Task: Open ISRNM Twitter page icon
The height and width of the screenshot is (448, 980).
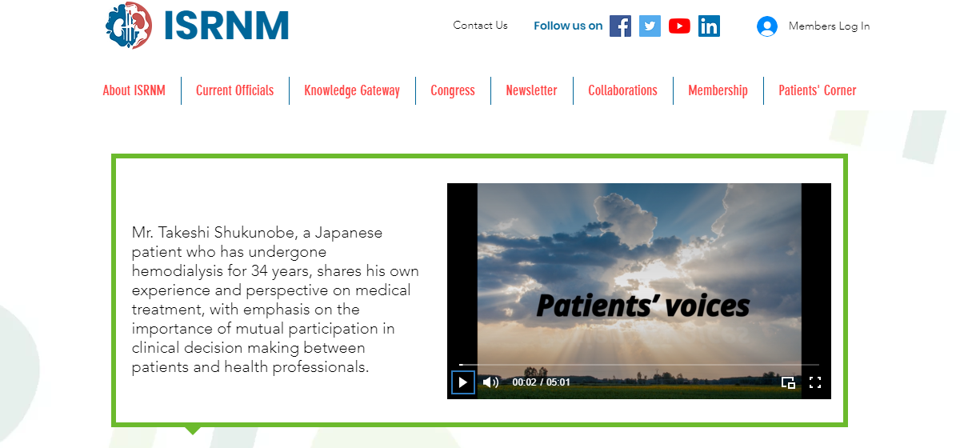Action: [x=650, y=26]
